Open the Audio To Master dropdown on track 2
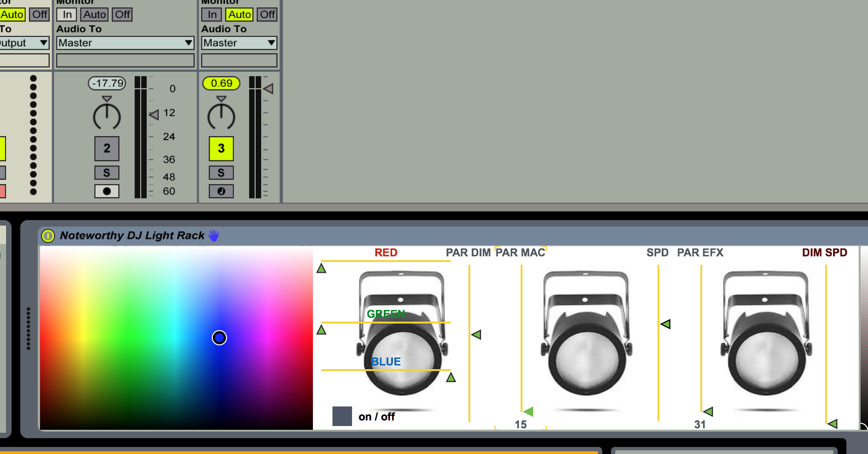Viewport: 868px width, 454px height. (x=125, y=43)
